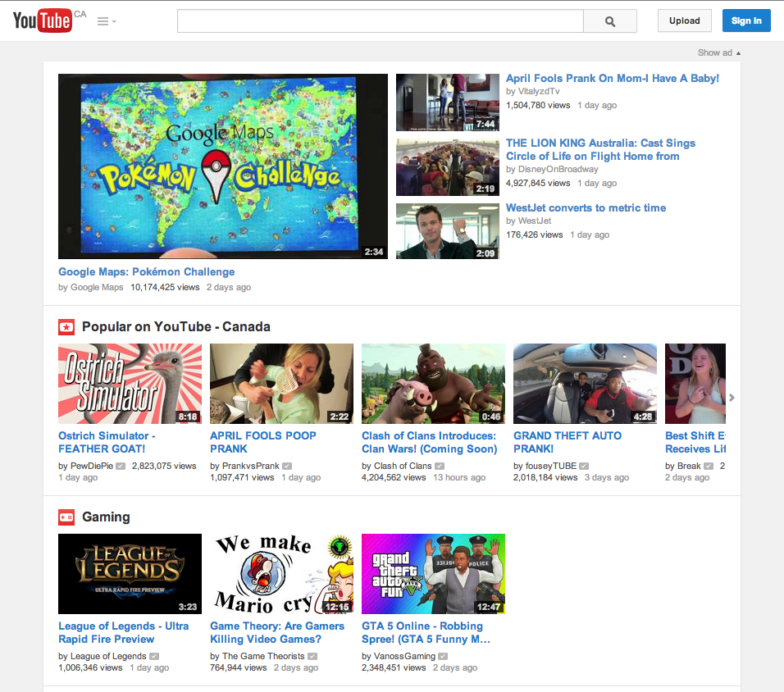Image resolution: width=784 pixels, height=692 pixels.
Task: Click the verified badge beside The Game Theorists
Action: coord(312,657)
